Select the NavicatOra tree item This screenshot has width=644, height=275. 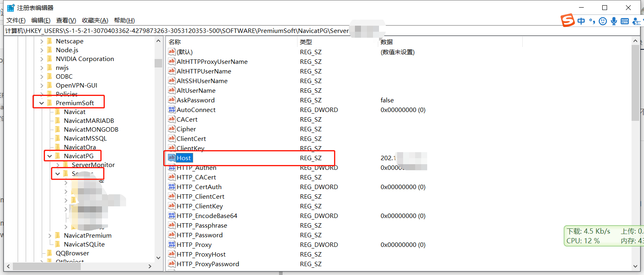click(80, 147)
